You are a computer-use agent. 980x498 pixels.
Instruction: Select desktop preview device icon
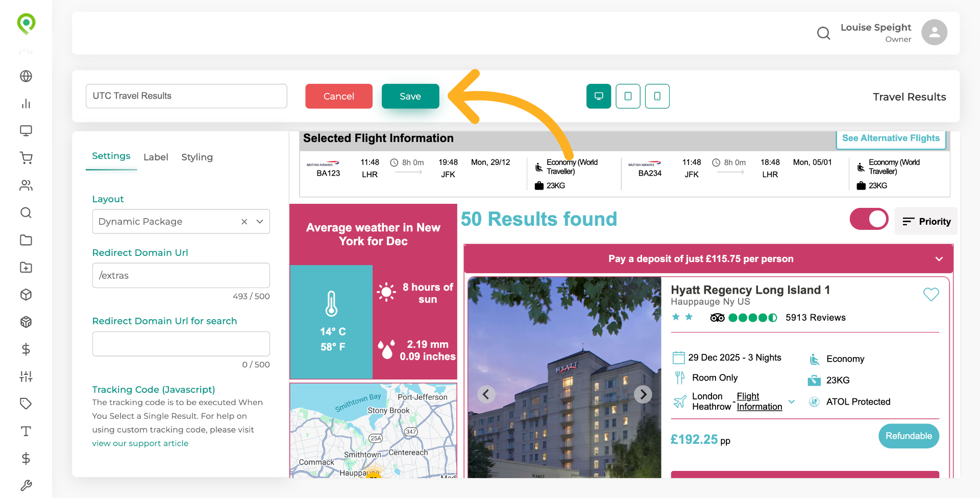(599, 96)
